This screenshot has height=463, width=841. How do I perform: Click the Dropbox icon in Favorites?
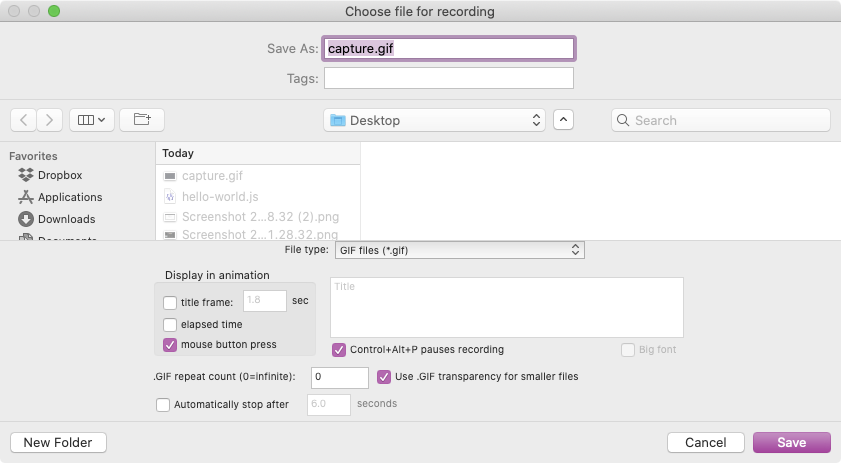point(26,175)
